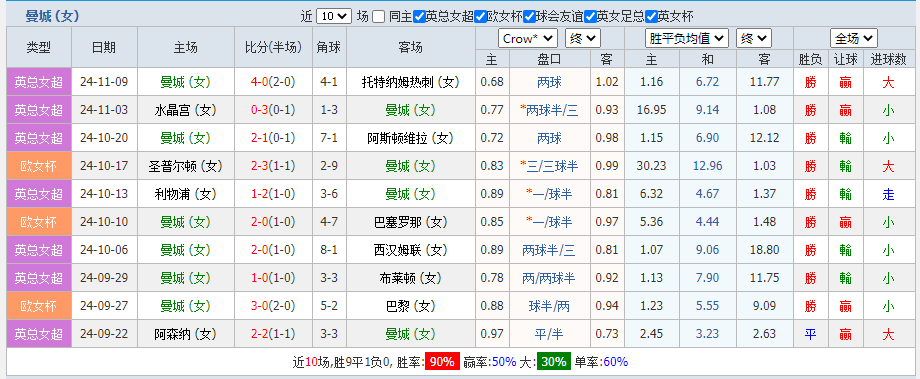Click the 2-3(1-1) score
Screen dimensions: 920x379
tap(273, 166)
